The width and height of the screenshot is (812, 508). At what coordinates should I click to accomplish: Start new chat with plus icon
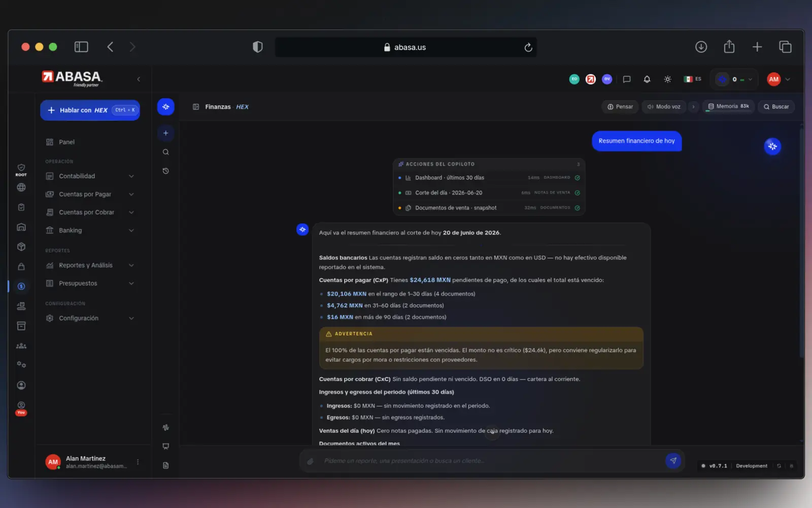coord(165,133)
